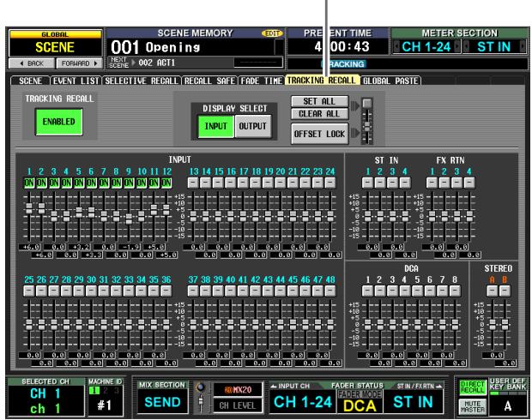532x420 pixels.
Task: Click the FORWARD button
Action: [x=79, y=63]
